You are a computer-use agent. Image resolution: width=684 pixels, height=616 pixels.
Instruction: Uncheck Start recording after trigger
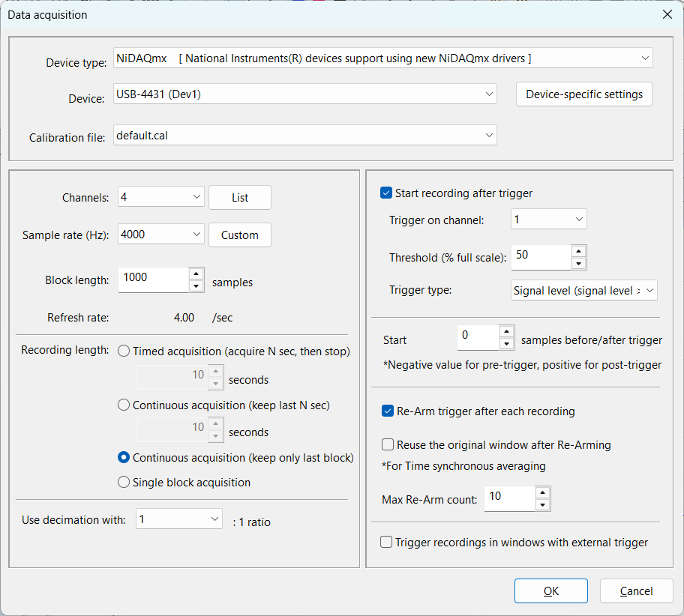387,193
